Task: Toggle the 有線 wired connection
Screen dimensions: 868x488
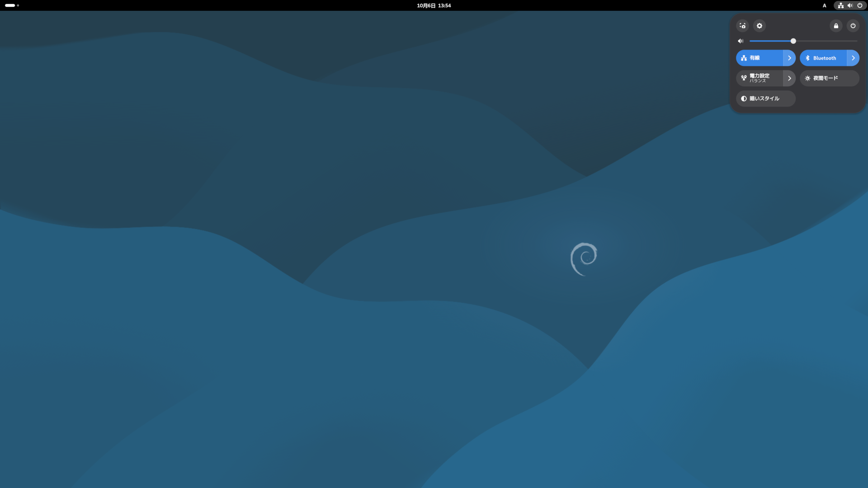Action: (759, 58)
